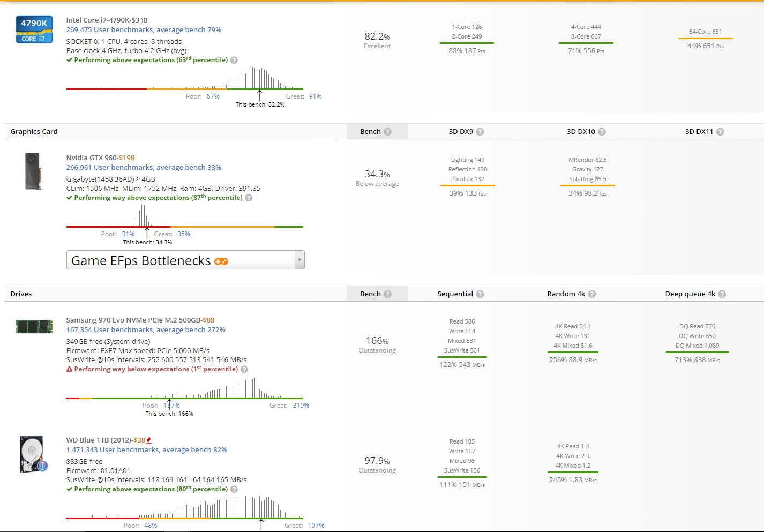
Task: Click help icon beside Drives Bench header
Action: point(387,294)
